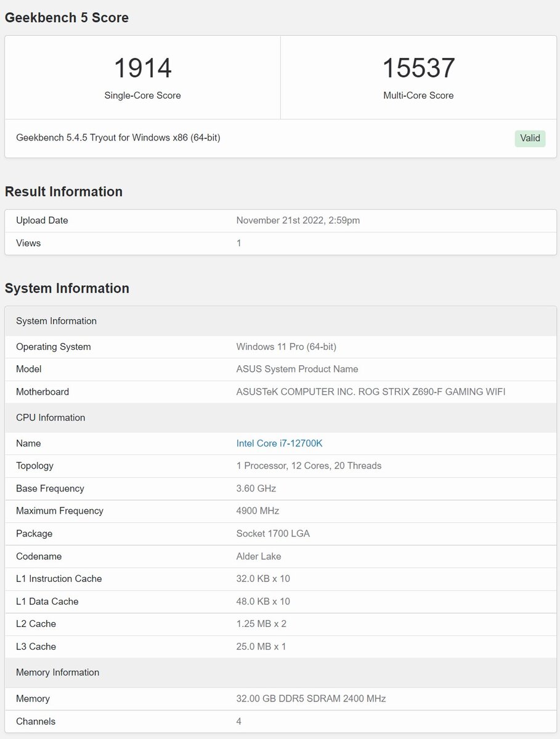The width and height of the screenshot is (560, 739).
Task: Click the Memory label
Action: 33,698
